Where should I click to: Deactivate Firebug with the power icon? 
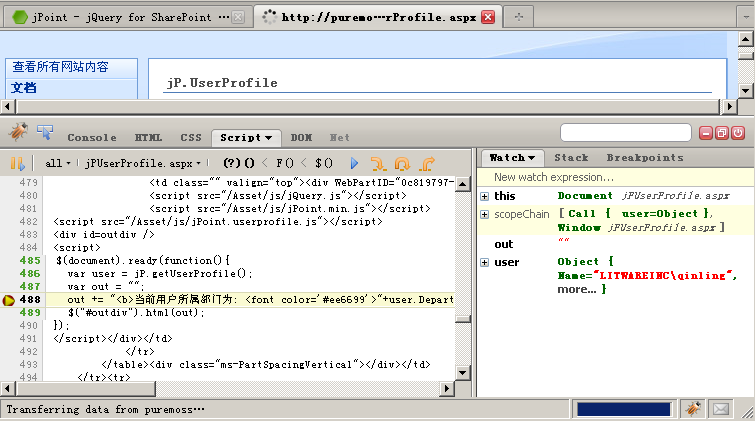[x=738, y=133]
